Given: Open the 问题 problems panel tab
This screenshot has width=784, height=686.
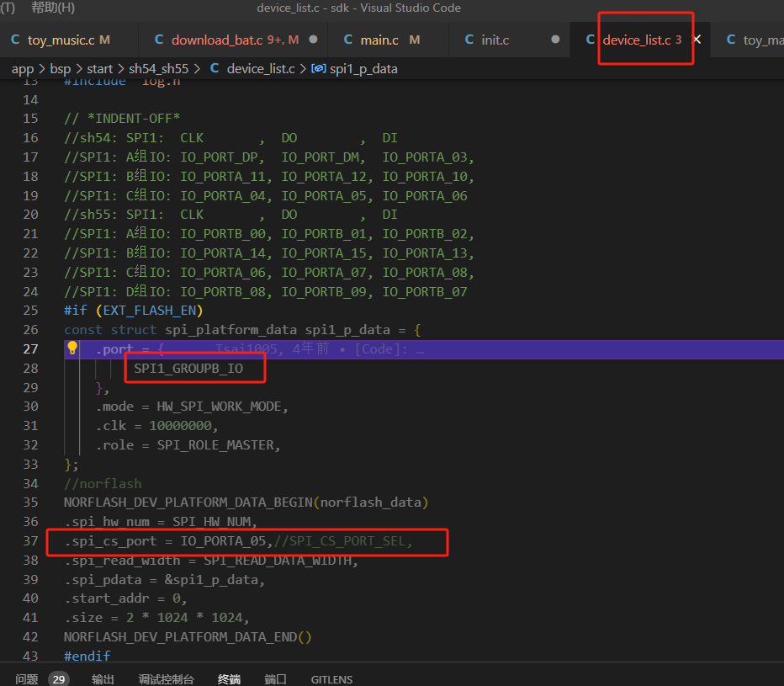Looking at the screenshot, I should pyautogui.click(x=27, y=679).
